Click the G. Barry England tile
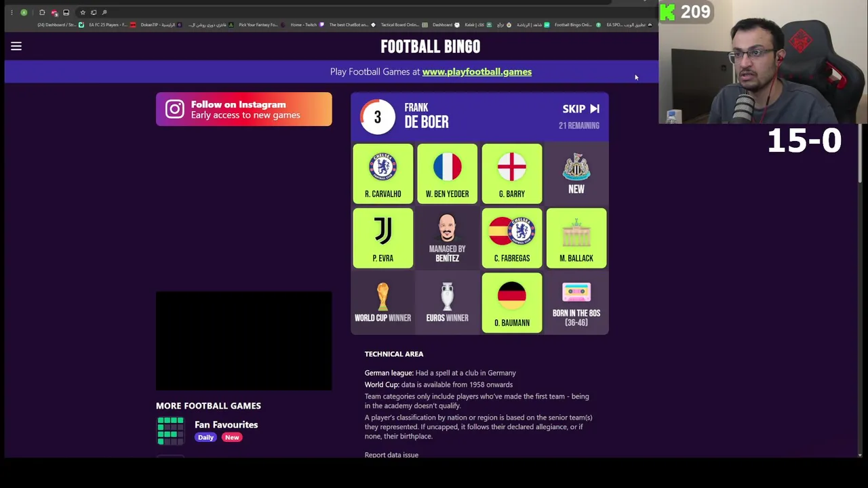Screen dimensions: 868x488 click(x=512, y=173)
